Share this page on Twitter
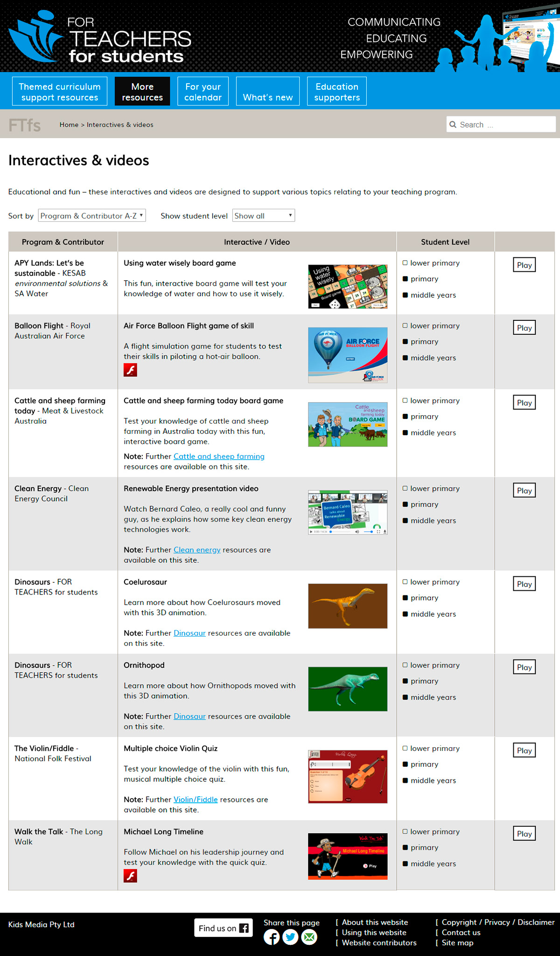Image resolution: width=560 pixels, height=956 pixels. coord(290,937)
